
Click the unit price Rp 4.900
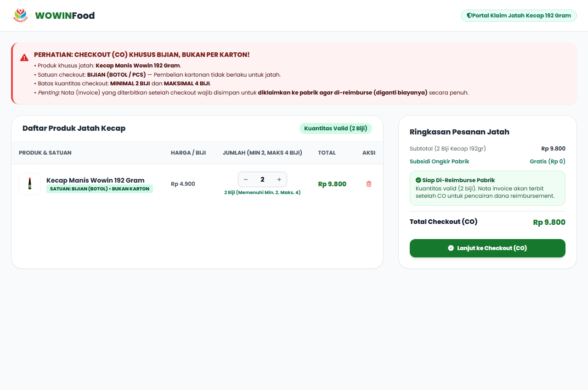[183, 184]
